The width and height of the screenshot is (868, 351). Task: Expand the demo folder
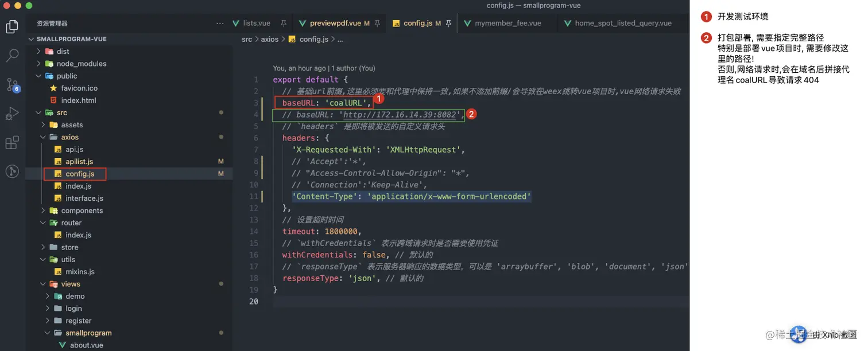click(x=48, y=297)
